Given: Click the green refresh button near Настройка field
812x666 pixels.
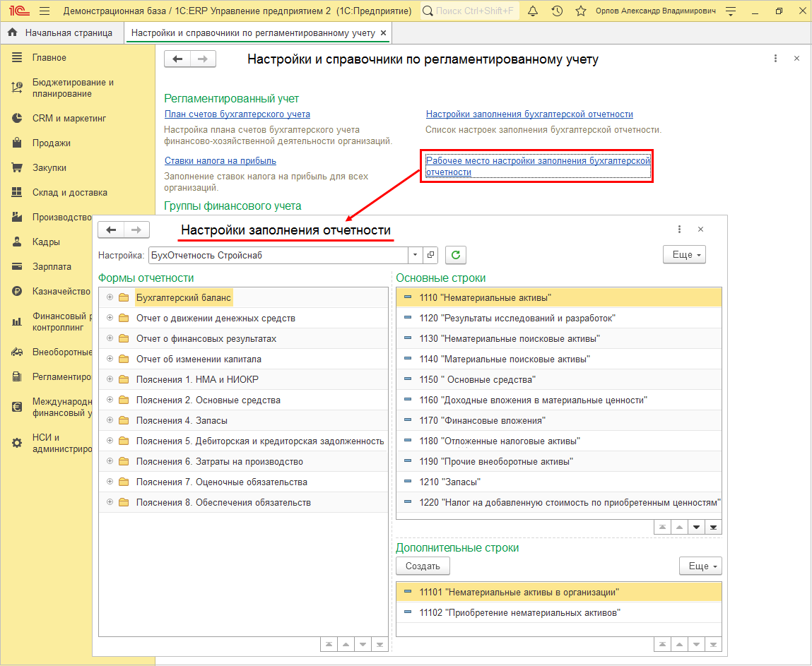Looking at the screenshot, I should click(x=455, y=255).
